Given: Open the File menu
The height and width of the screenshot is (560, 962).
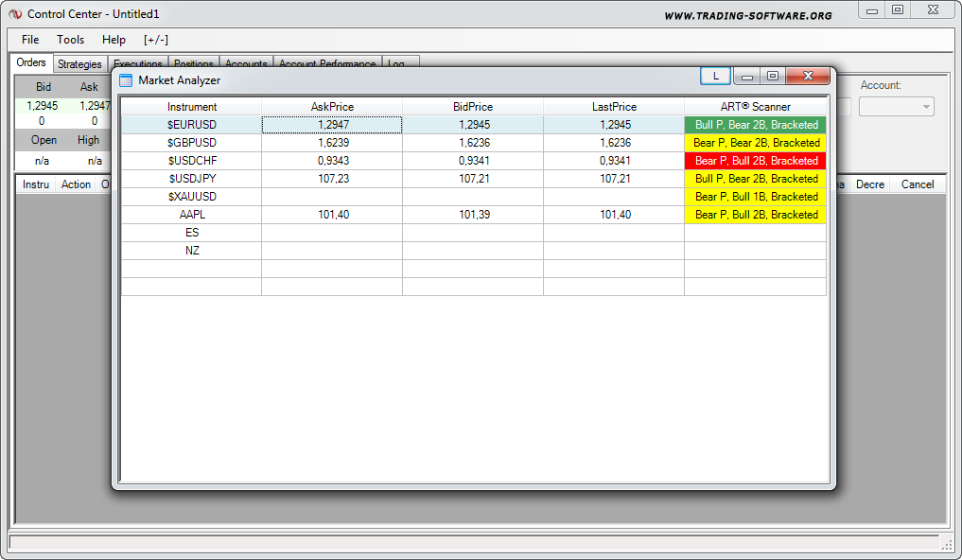Looking at the screenshot, I should click(30, 40).
